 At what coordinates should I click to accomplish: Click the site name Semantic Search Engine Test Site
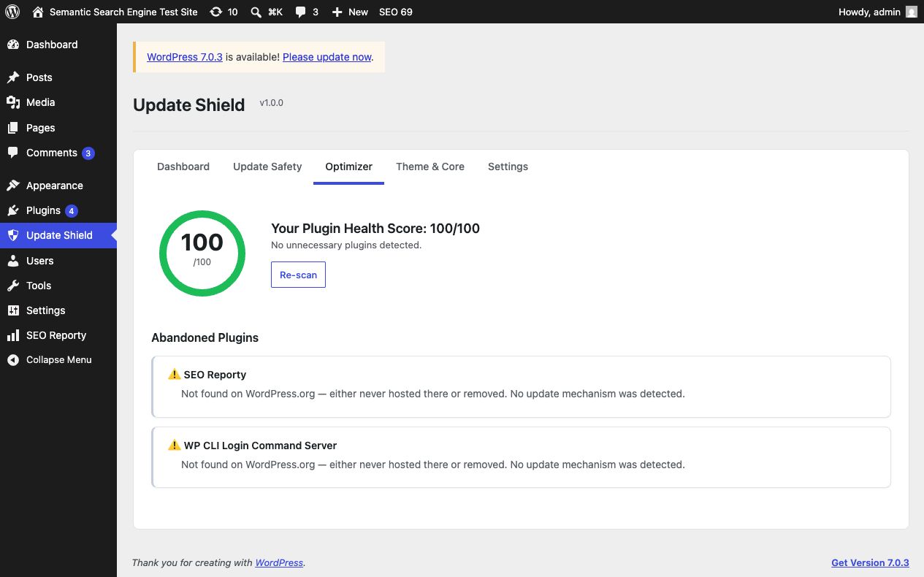click(x=123, y=12)
